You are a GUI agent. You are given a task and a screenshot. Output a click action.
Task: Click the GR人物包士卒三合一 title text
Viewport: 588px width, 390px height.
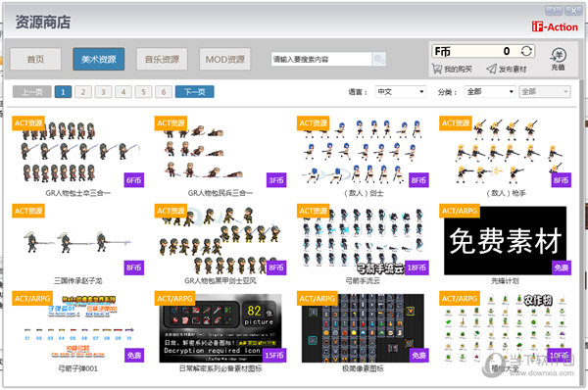click(78, 193)
